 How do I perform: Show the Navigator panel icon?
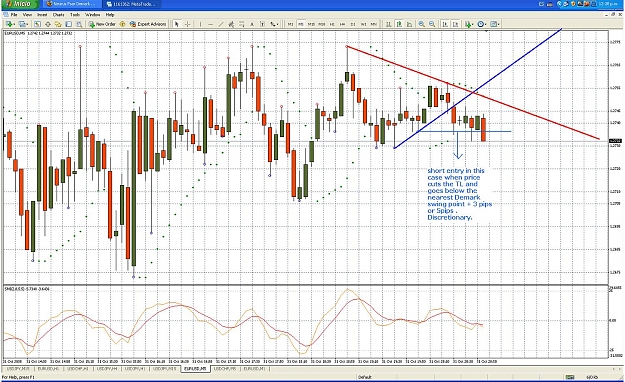pyautogui.click(x=58, y=24)
